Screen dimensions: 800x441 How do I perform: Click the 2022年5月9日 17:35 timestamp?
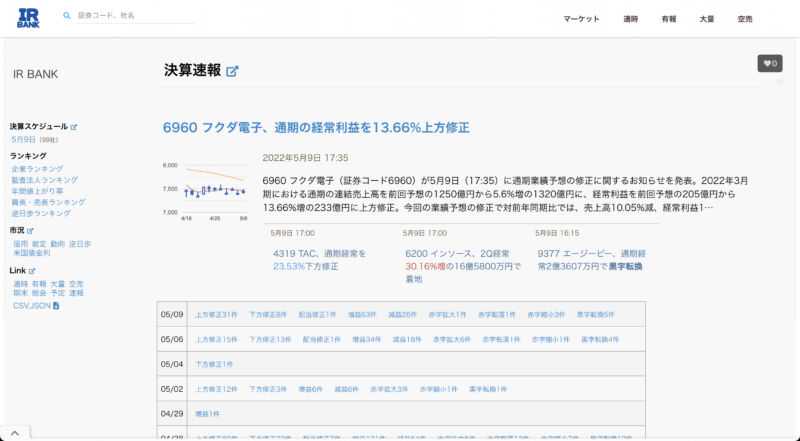coord(305,158)
